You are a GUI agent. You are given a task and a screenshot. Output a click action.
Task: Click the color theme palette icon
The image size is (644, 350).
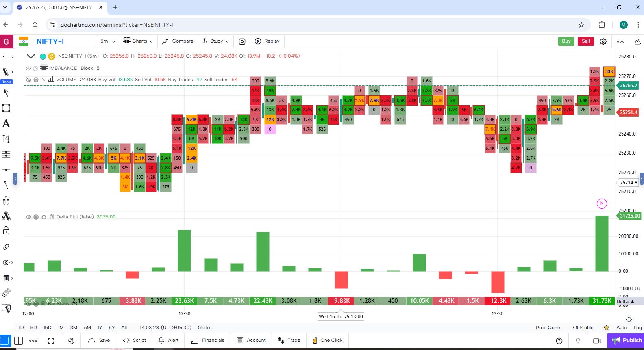[x=72, y=341]
